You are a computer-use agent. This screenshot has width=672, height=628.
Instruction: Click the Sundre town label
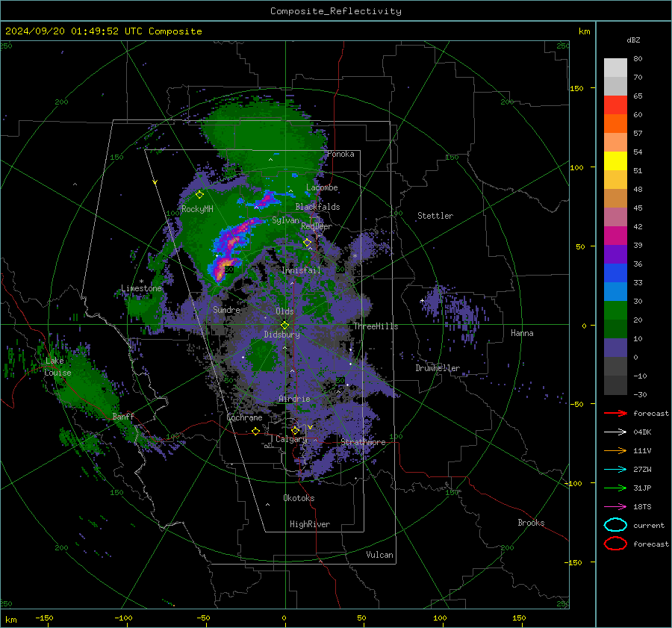coord(227,309)
